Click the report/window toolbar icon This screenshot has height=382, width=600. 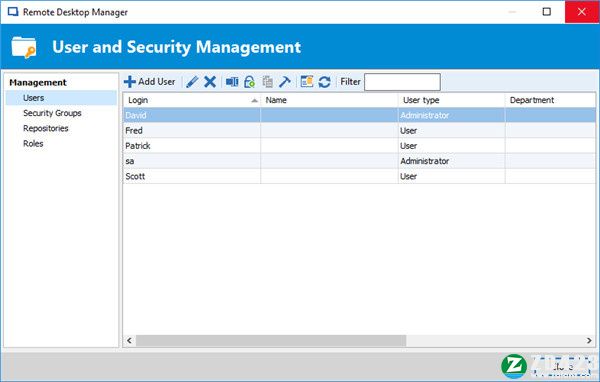pyautogui.click(x=307, y=82)
